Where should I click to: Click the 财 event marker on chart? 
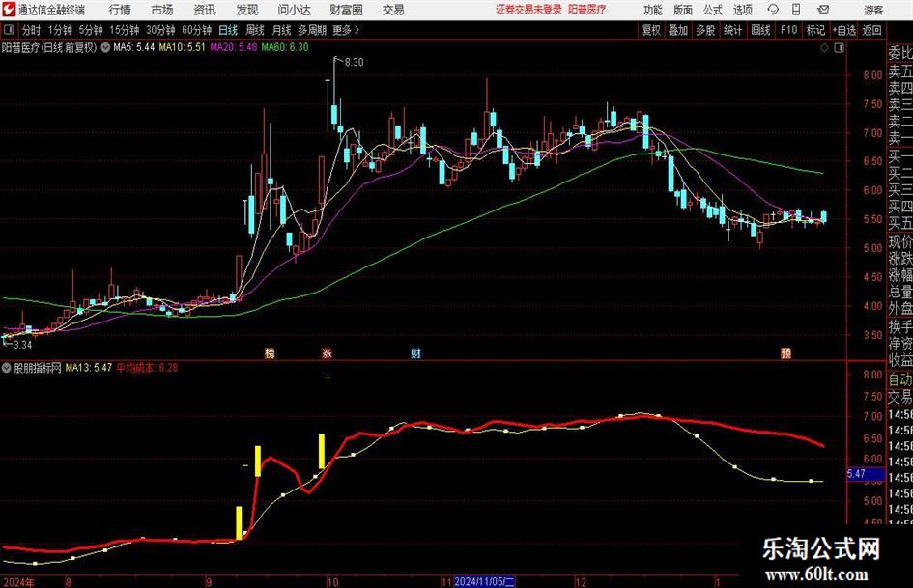pyautogui.click(x=415, y=353)
